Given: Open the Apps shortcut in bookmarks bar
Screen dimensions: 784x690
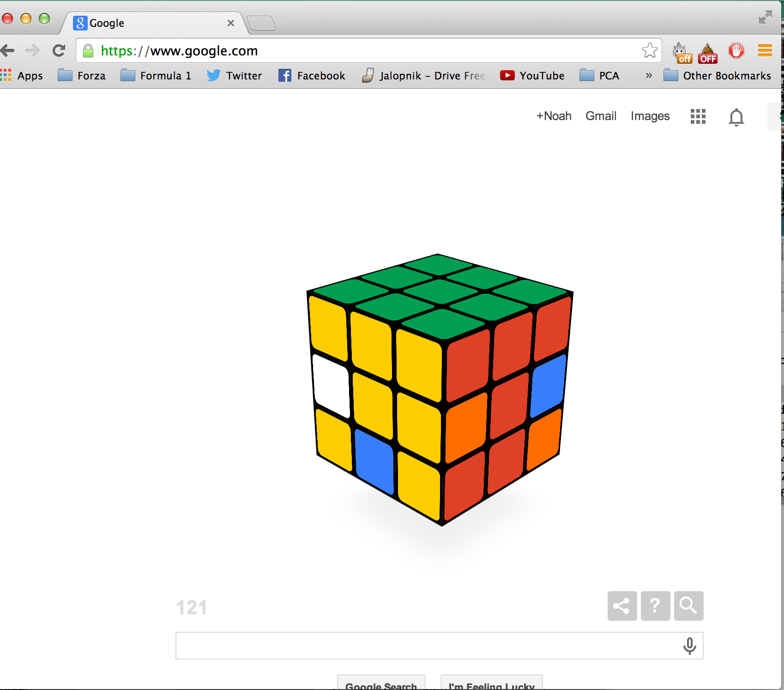Looking at the screenshot, I should [x=22, y=75].
